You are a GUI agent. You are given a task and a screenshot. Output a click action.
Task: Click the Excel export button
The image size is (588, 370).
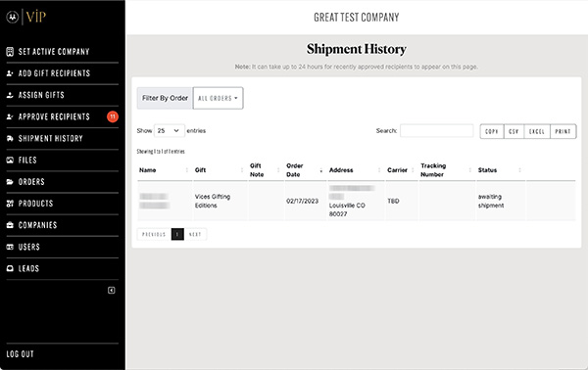tap(537, 131)
